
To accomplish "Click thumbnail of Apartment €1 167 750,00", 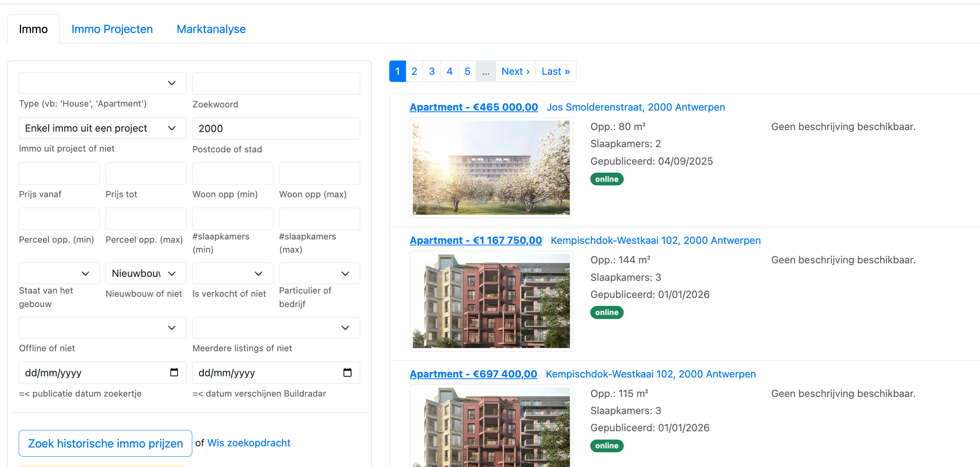I will [x=491, y=301].
